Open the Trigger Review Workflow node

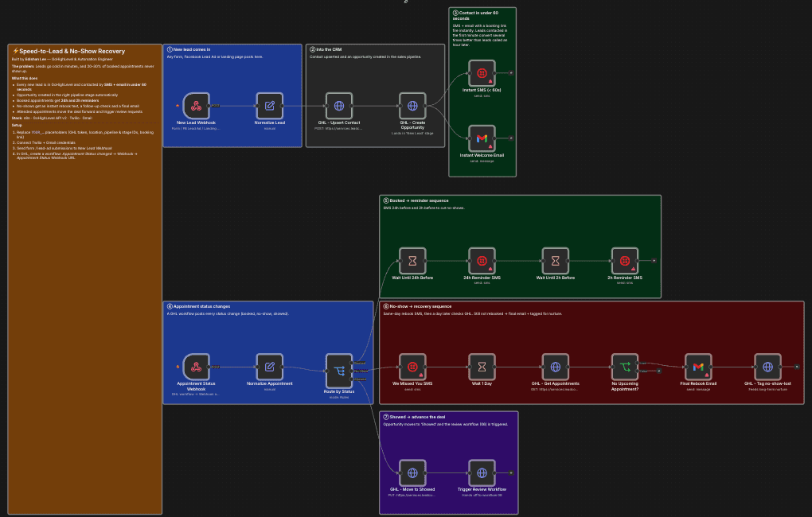pos(482,472)
